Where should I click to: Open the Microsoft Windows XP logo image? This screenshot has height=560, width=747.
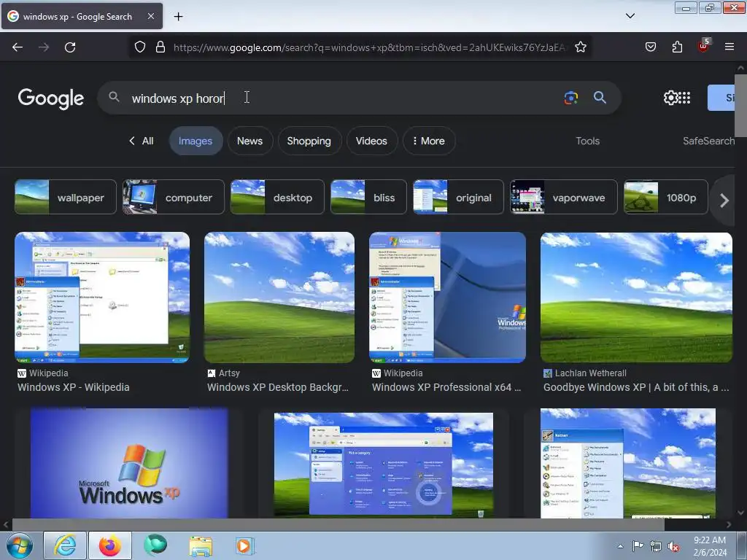129,463
